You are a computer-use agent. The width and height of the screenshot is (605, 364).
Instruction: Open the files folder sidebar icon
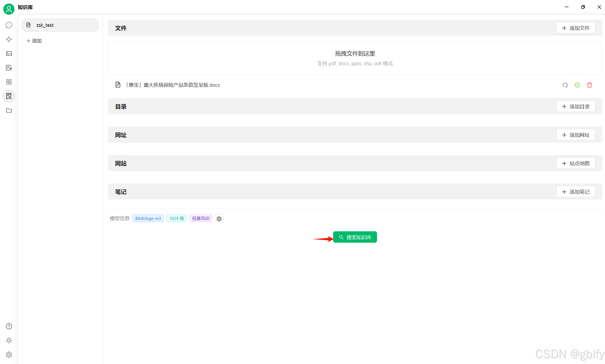pyautogui.click(x=9, y=110)
